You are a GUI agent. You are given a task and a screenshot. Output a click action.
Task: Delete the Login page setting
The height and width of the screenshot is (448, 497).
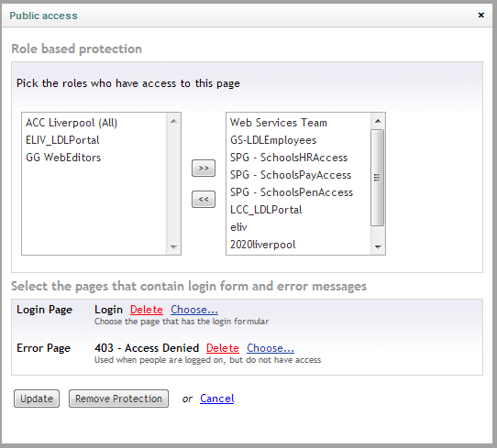pos(147,310)
